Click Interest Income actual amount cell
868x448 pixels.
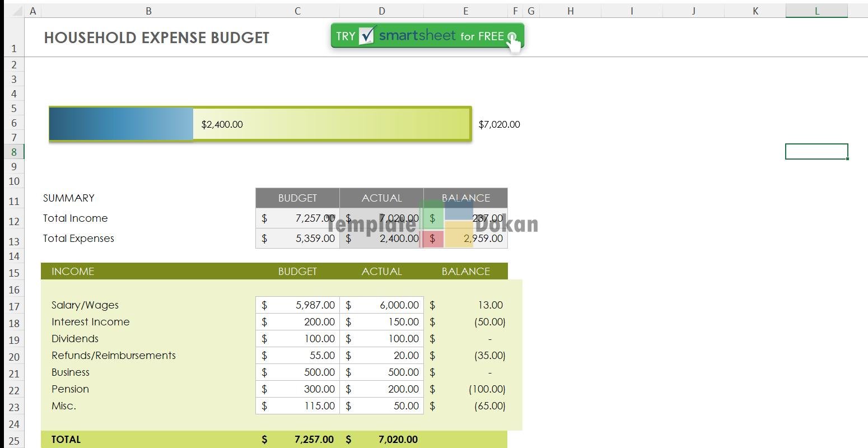(381, 322)
